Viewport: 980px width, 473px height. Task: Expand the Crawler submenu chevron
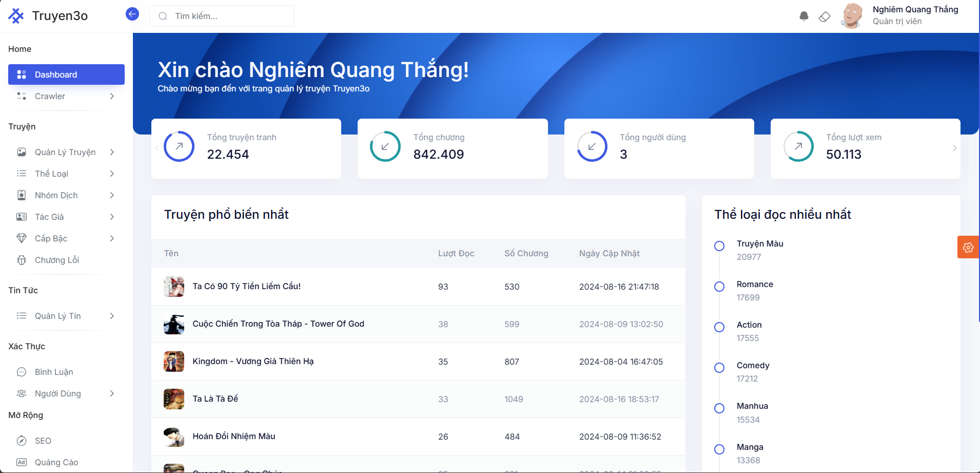click(x=112, y=96)
